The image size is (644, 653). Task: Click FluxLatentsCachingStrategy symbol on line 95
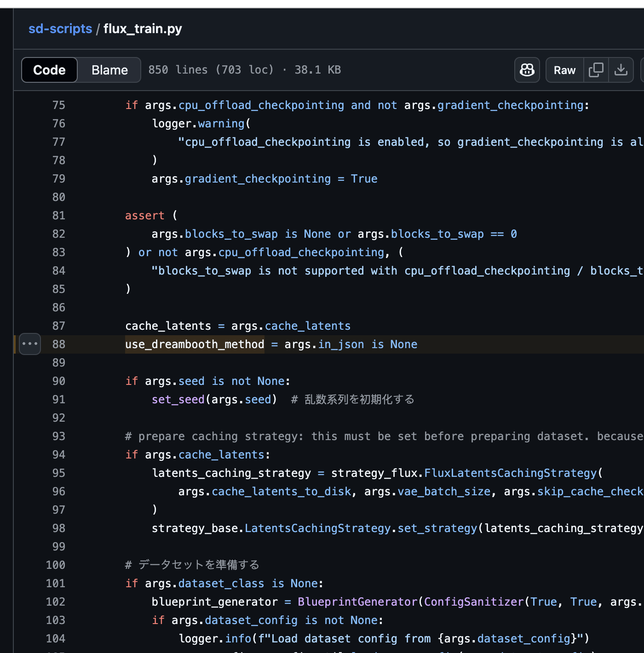pyautogui.click(x=510, y=473)
